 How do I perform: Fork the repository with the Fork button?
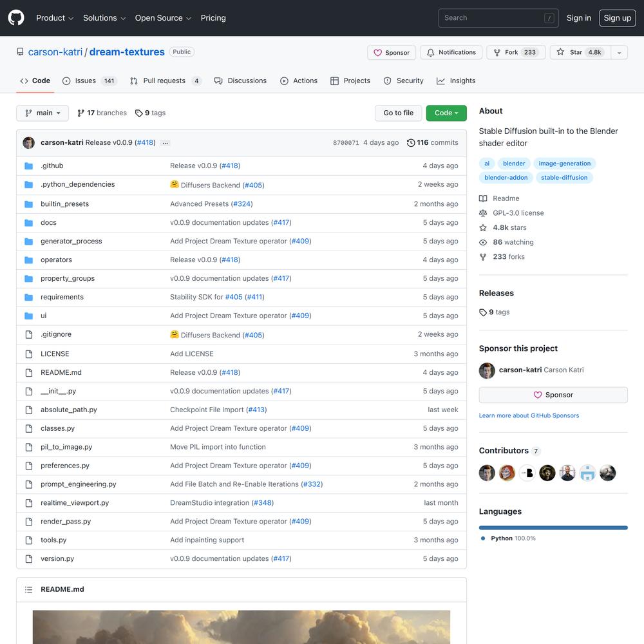(516, 53)
